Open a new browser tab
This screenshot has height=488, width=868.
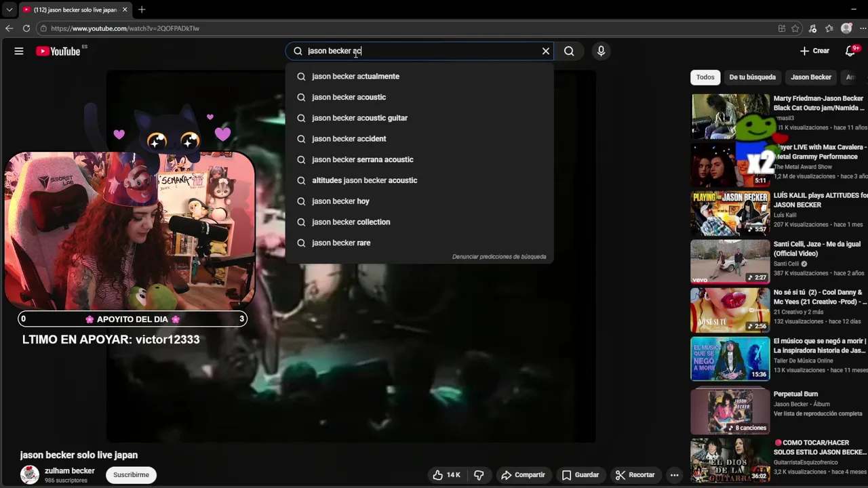point(142,9)
